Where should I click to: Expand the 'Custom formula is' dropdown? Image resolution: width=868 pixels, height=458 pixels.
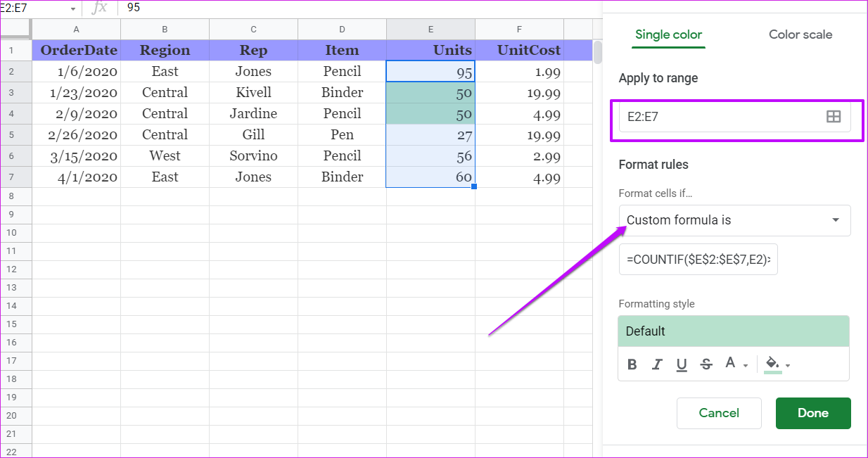835,220
